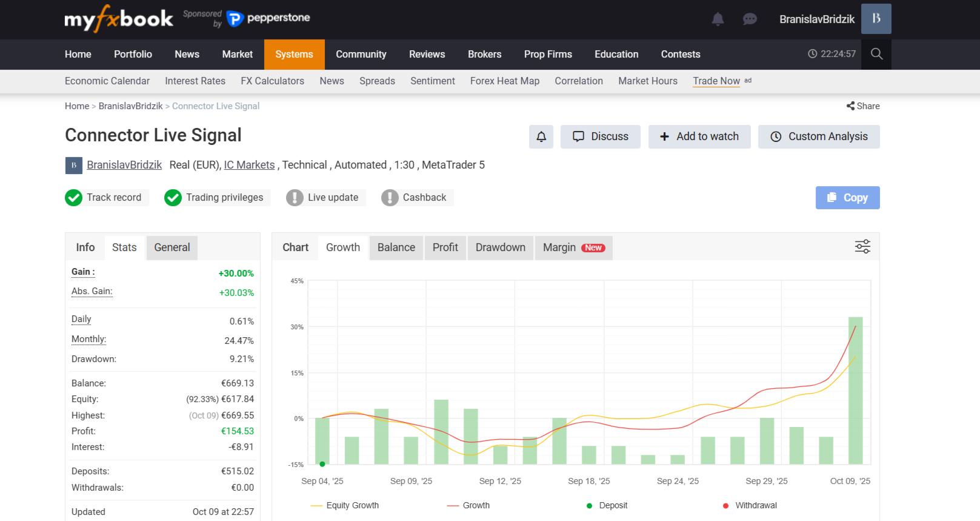Viewport: 980px width, 521px height.
Task: Click the 22:24:57 clock display
Action: pos(832,54)
